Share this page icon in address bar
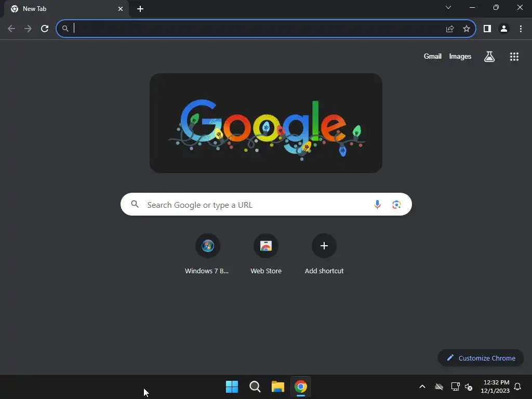The height and width of the screenshot is (399, 532). (450, 29)
